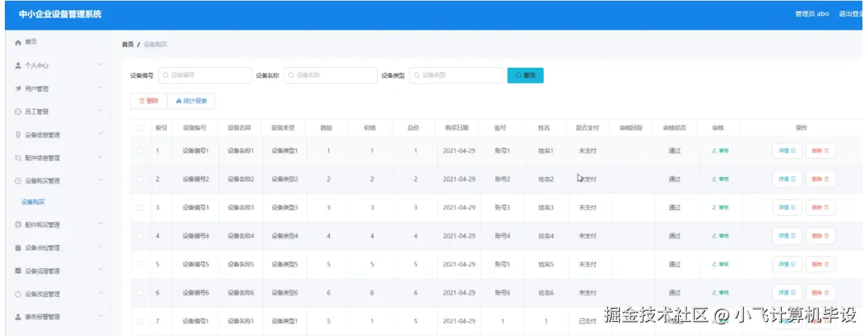Click the home icon beside 首页

click(18, 43)
